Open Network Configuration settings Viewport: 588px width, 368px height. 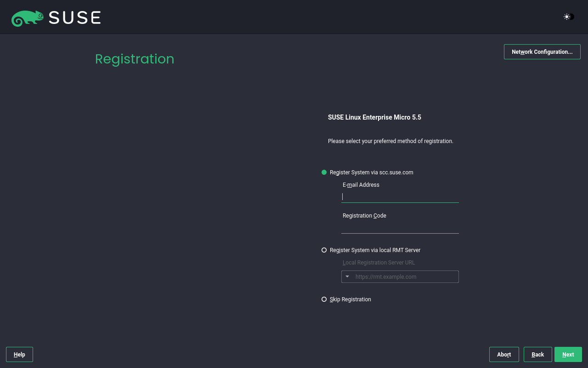pyautogui.click(x=542, y=52)
